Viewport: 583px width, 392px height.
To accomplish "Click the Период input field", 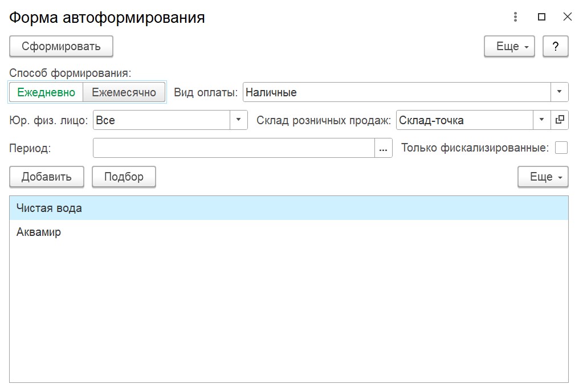I will 234,148.
